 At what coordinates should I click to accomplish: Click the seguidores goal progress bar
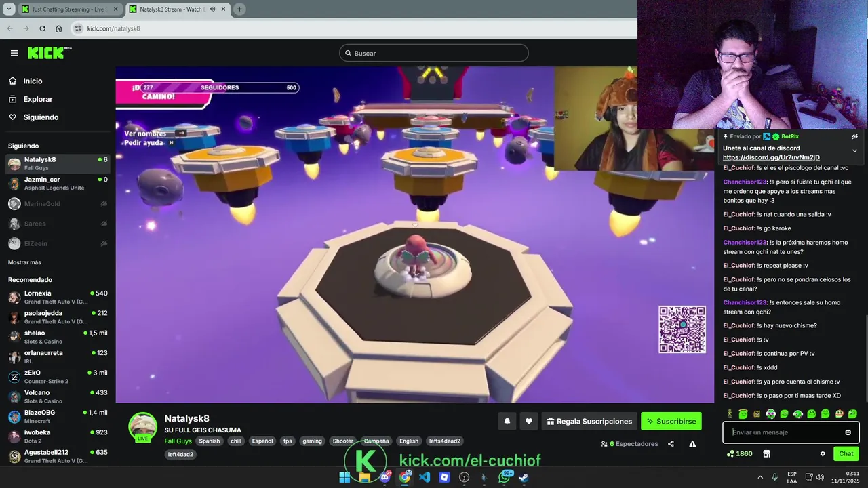click(218, 87)
